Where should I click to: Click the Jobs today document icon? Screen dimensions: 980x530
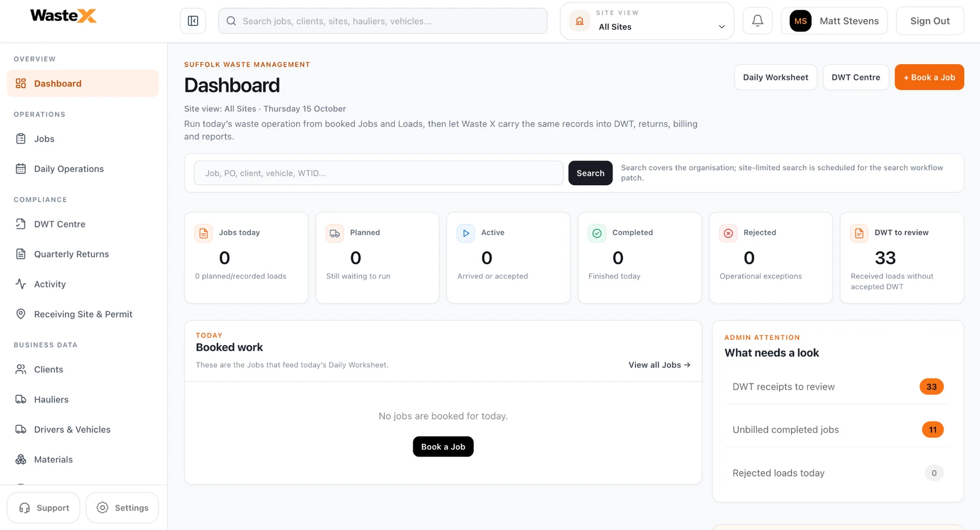[204, 233]
